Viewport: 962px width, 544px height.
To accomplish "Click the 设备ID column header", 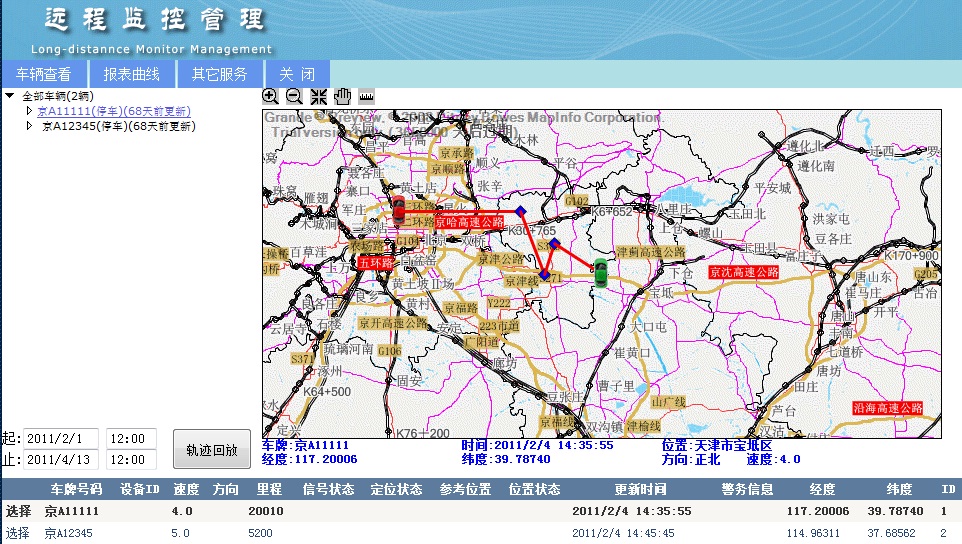I will (139, 489).
